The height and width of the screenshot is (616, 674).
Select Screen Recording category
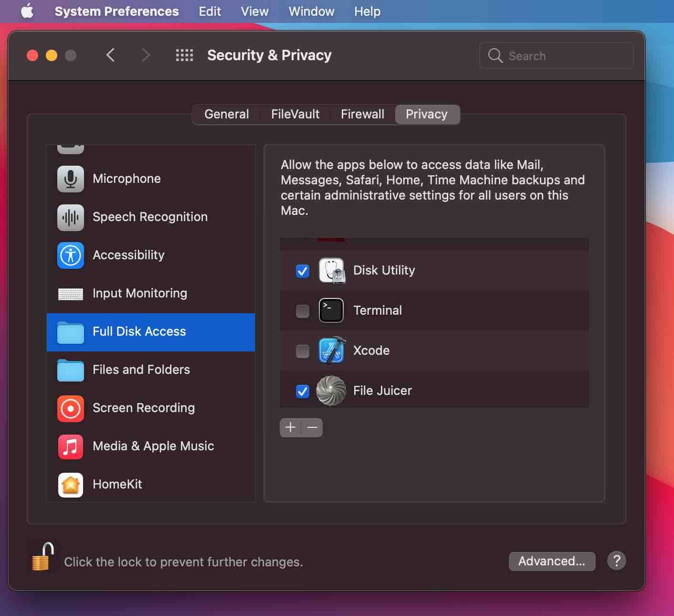tap(144, 408)
